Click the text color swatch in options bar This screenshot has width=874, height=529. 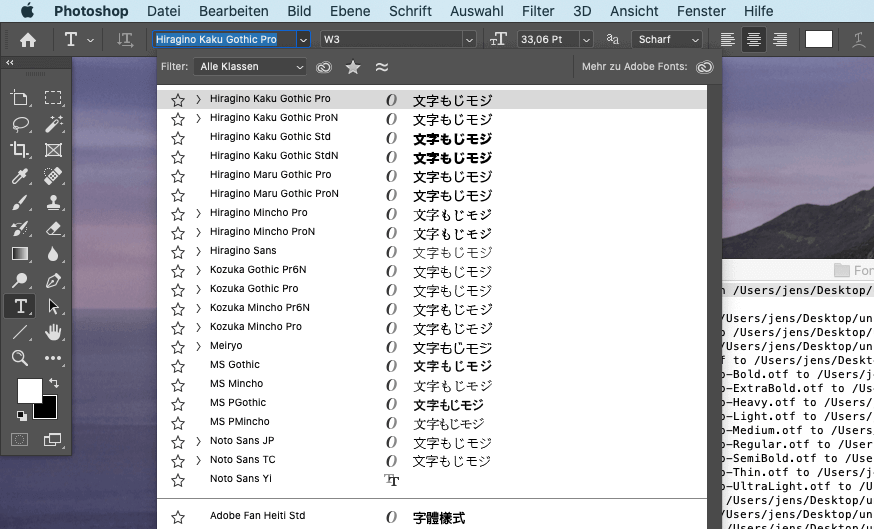point(819,40)
